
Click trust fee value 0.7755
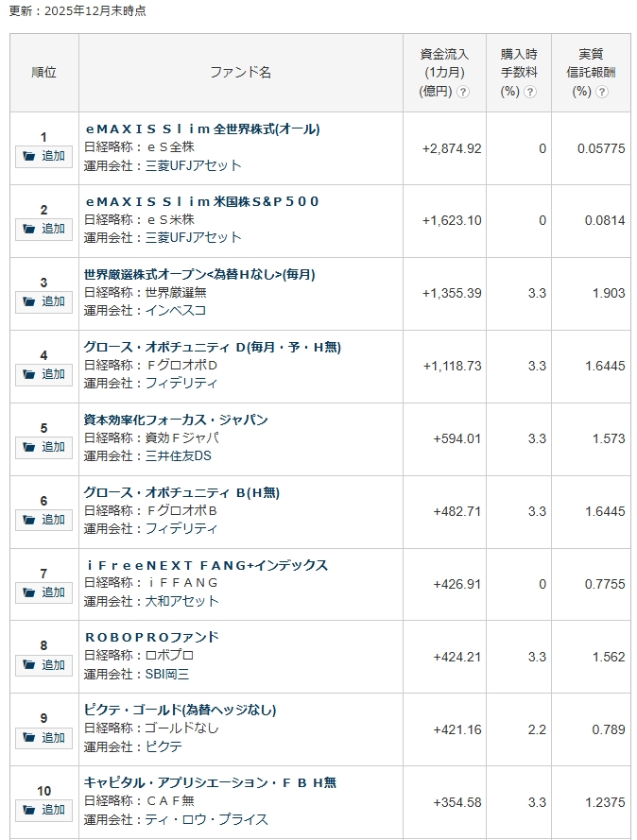point(605,585)
